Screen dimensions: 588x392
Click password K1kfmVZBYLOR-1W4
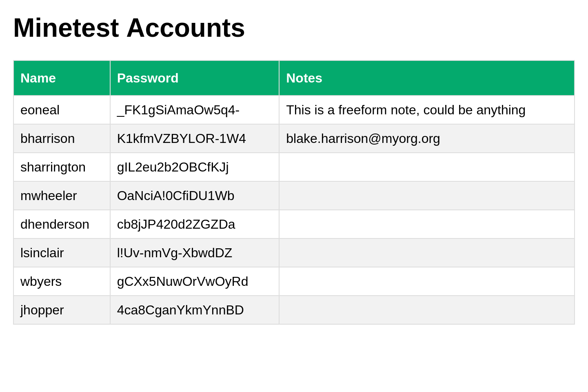tap(181, 138)
